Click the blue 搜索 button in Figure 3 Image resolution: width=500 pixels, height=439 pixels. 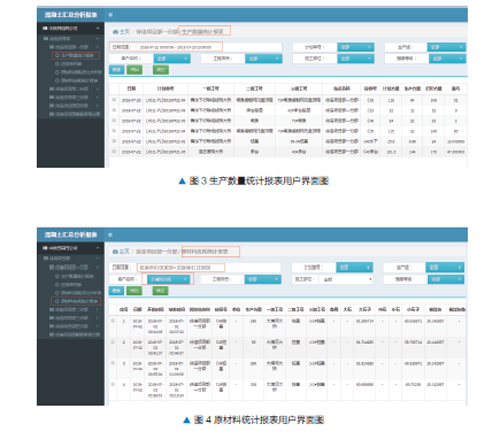pos(117,70)
